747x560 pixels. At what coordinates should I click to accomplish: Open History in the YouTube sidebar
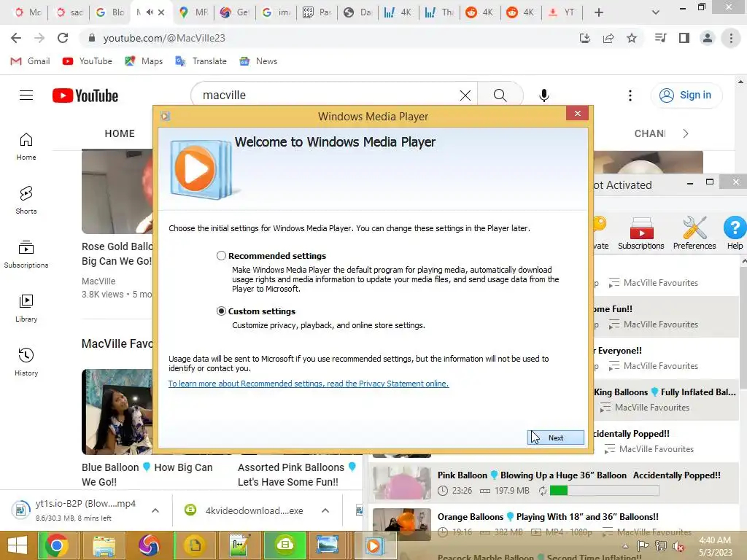click(x=26, y=362)
